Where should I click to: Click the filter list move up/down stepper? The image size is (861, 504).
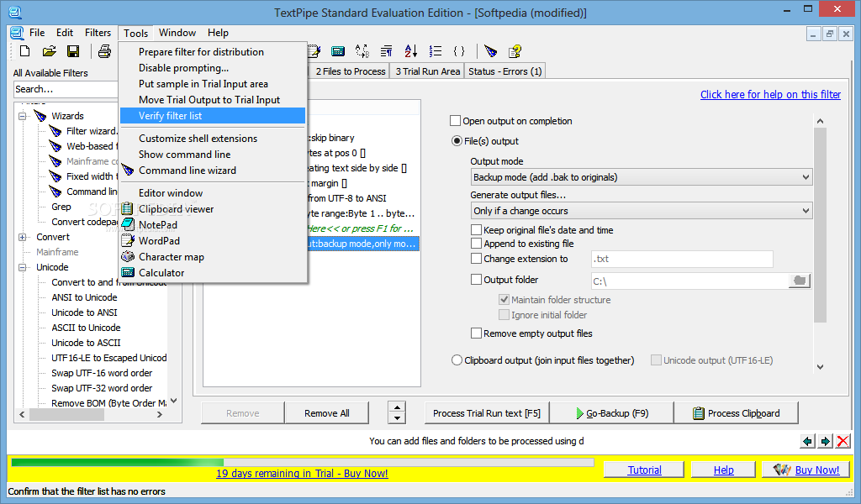pos(397,413)
